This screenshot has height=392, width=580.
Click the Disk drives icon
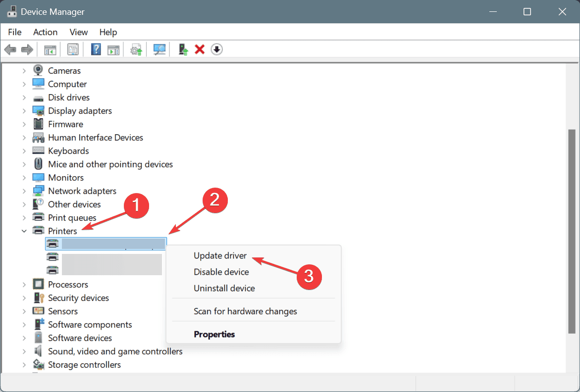38,98
